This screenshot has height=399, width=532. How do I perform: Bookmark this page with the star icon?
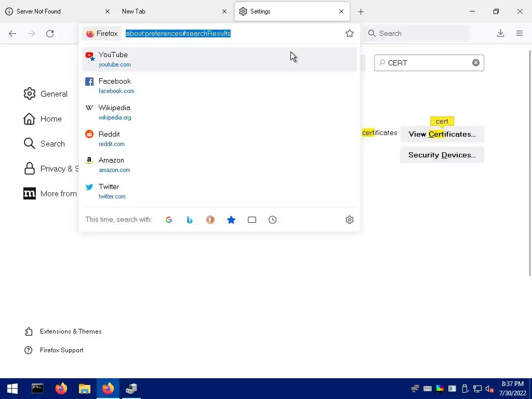[350, 33]
